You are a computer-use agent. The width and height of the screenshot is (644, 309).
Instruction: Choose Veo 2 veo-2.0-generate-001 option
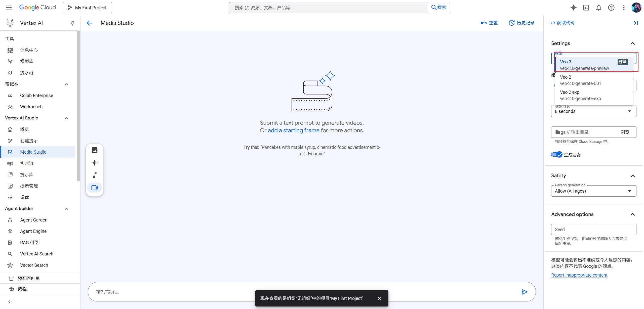[594, 80]
